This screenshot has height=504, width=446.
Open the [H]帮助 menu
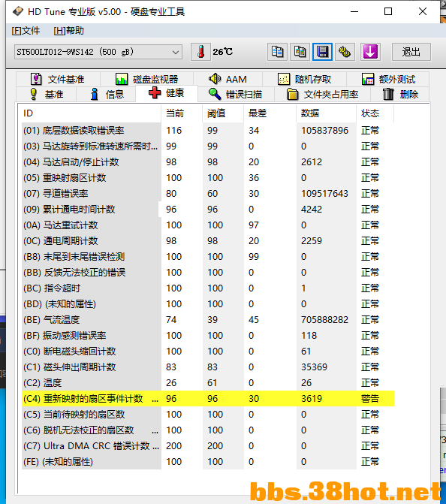(x=69, y=31)
